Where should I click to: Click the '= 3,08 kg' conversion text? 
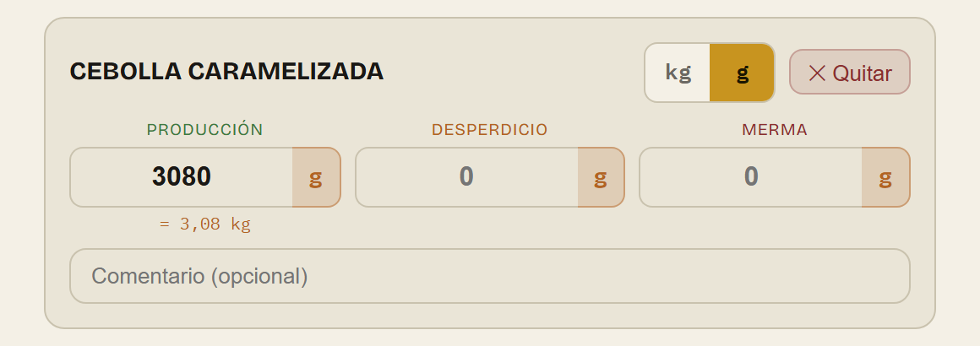click(x=205, y=224)
